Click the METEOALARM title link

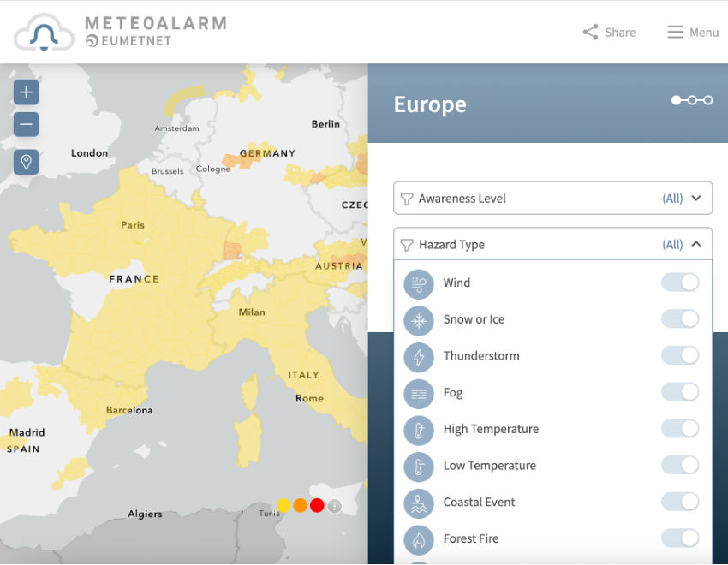coord(156,23)
